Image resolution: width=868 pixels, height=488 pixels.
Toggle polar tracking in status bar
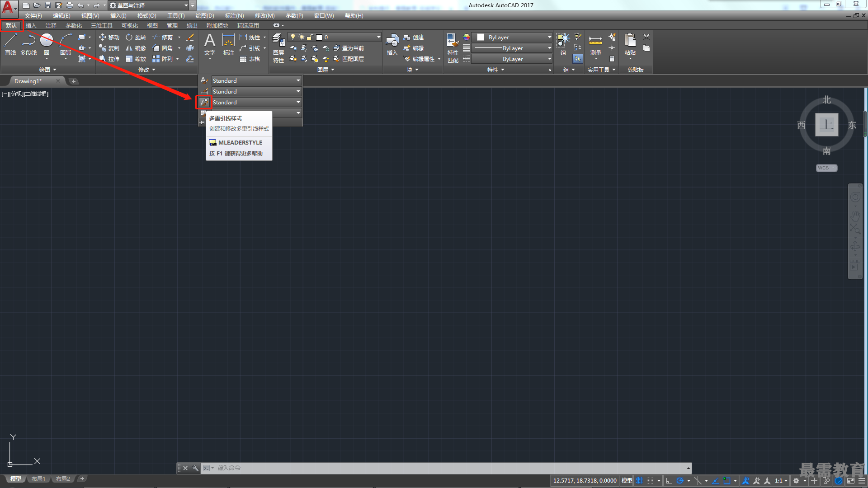click(679, 481)
